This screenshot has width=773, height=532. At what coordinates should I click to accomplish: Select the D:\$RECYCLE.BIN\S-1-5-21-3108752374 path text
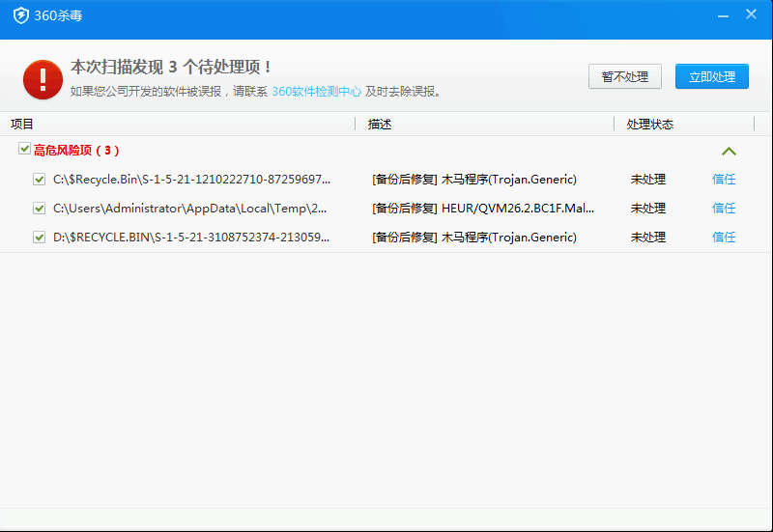pos(191,238)
